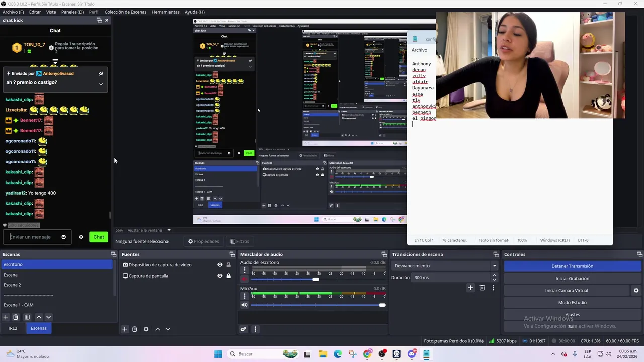Send message with green Chat button
Viewport: 644px width, 362px height.
tap(98, 237)
